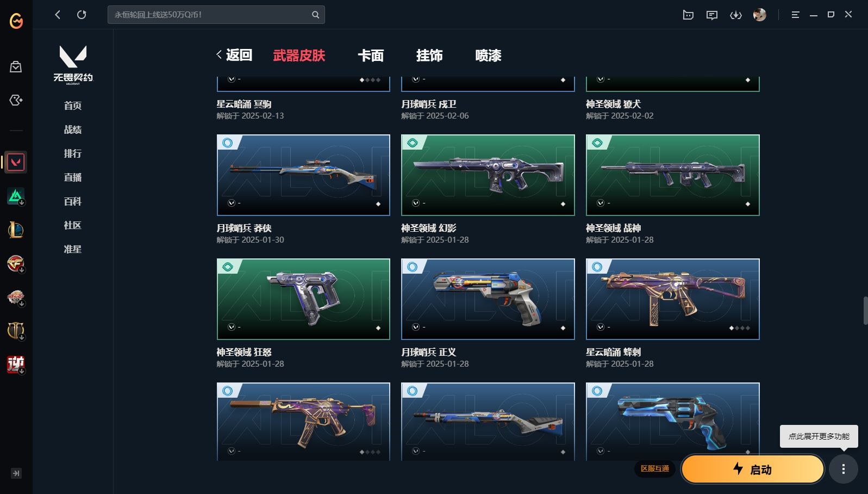Select 战绩 in the left menu
This screenshot has height=494, width=868.
73,129
